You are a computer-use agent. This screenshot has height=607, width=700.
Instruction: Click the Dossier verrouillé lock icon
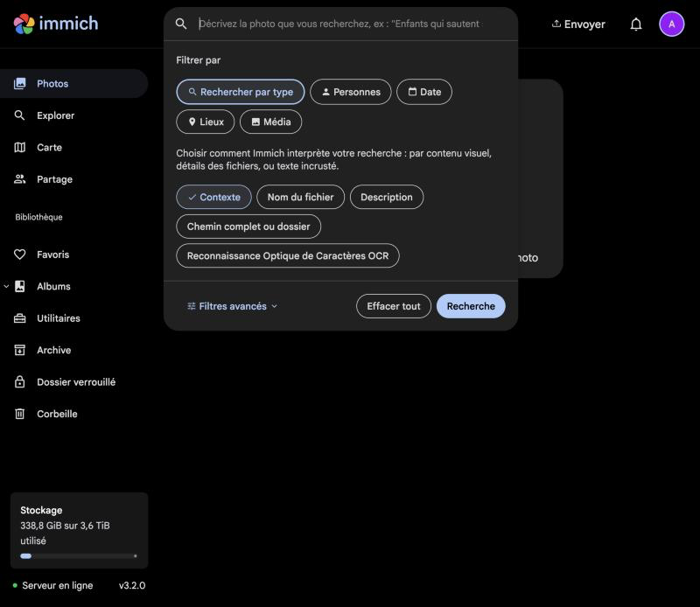coord(19,382)
